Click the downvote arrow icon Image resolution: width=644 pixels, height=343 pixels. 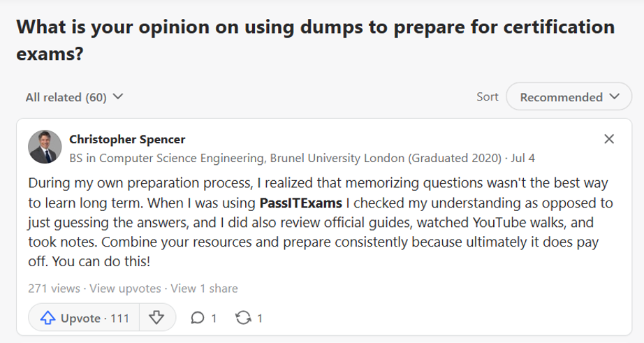coord(156,318)
